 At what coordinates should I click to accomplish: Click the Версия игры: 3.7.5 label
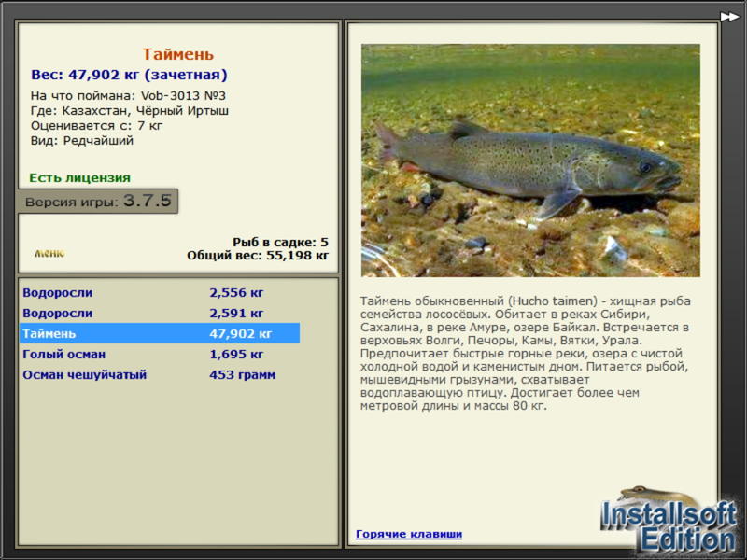98,201
